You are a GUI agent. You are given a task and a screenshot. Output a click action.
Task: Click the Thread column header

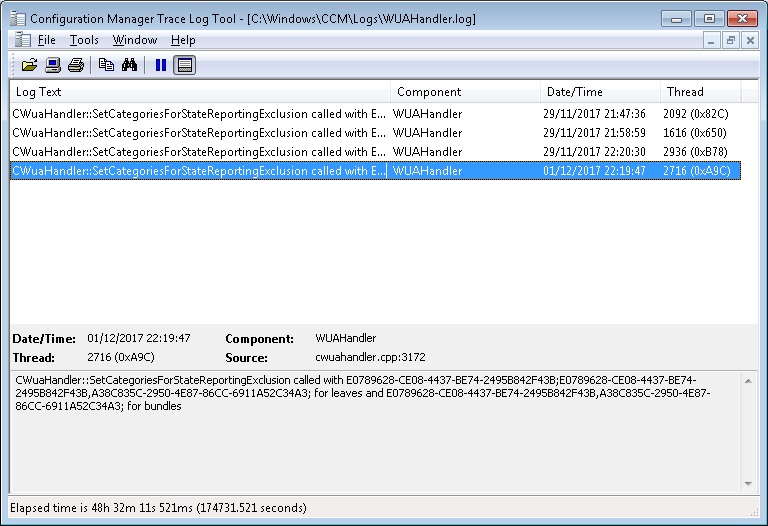[x=700, y=92]
